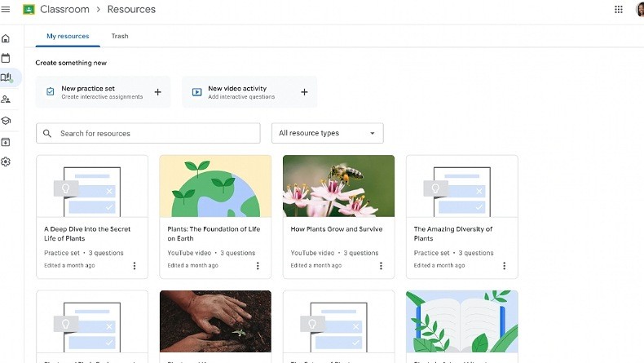Open the bee on flowers video thumbnail

coord(338,186)
